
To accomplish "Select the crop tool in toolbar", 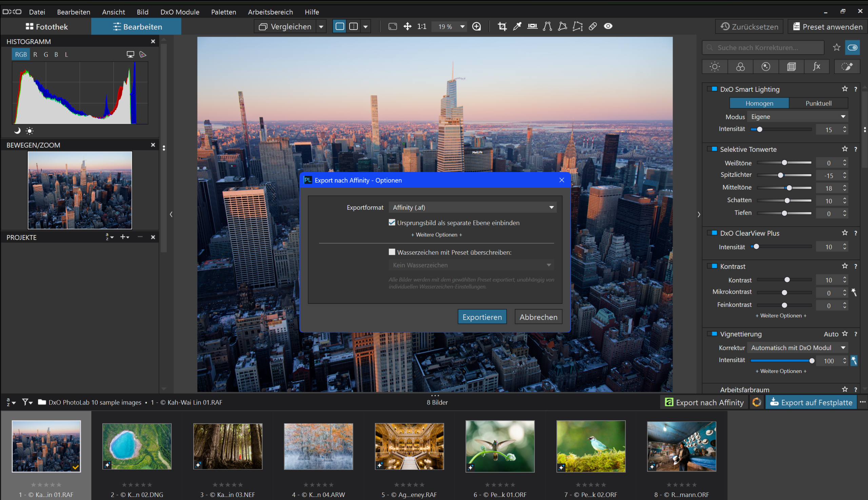I will tap(502, 26).
